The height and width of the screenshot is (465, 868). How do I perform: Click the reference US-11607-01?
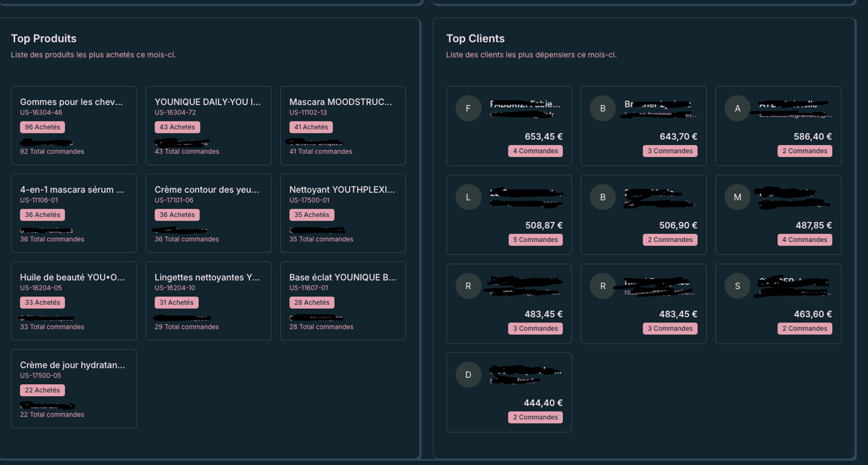pyautogui.click(x=309, y=288)
